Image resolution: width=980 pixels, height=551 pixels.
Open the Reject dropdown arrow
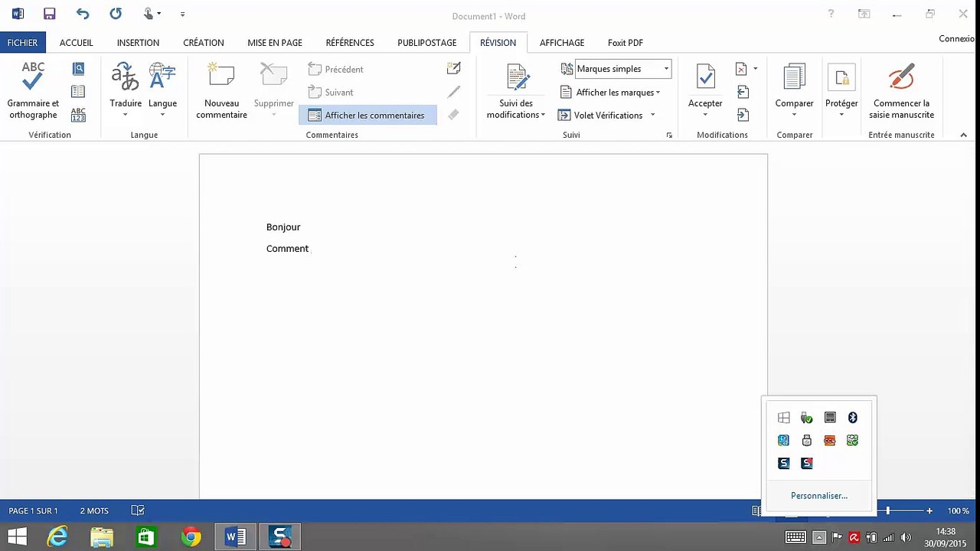755,69
